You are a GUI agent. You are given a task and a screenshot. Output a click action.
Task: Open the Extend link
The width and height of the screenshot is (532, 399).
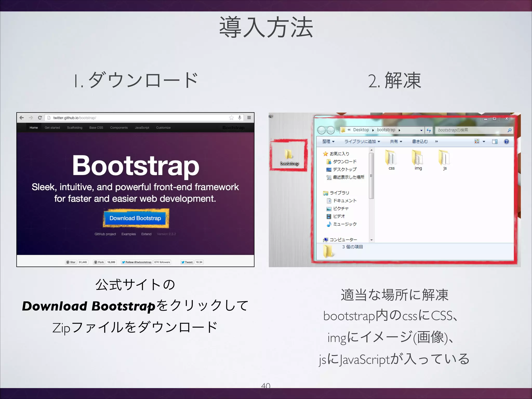[146, 234]
